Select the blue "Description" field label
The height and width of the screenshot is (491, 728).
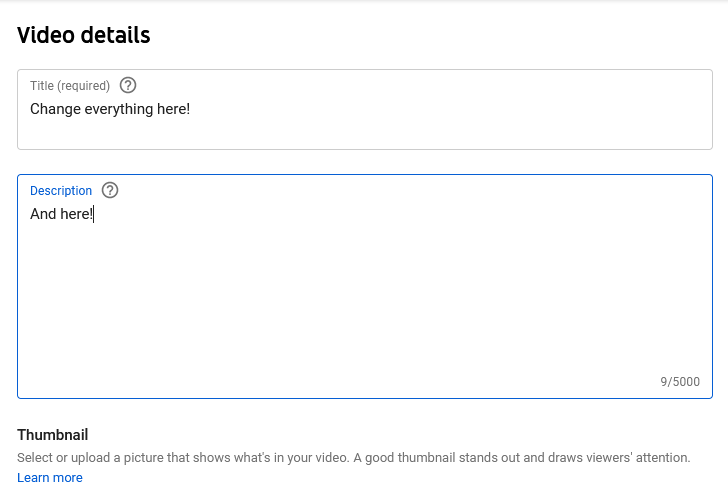61,191
